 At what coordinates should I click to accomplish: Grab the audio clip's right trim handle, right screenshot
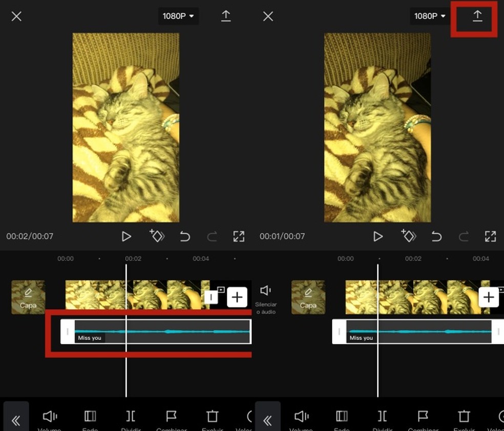click(498, 331)
